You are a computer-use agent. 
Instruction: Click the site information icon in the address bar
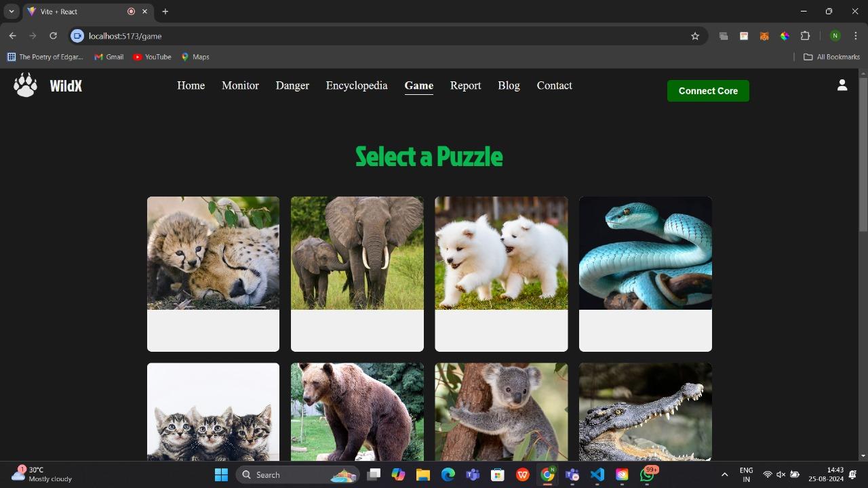click(77, 36)
